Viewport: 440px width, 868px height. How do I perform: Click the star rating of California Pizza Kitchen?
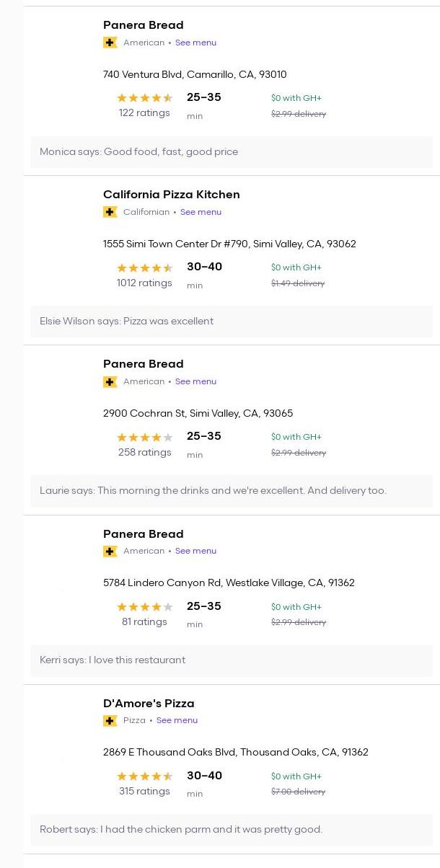click(x=144, y=268)
